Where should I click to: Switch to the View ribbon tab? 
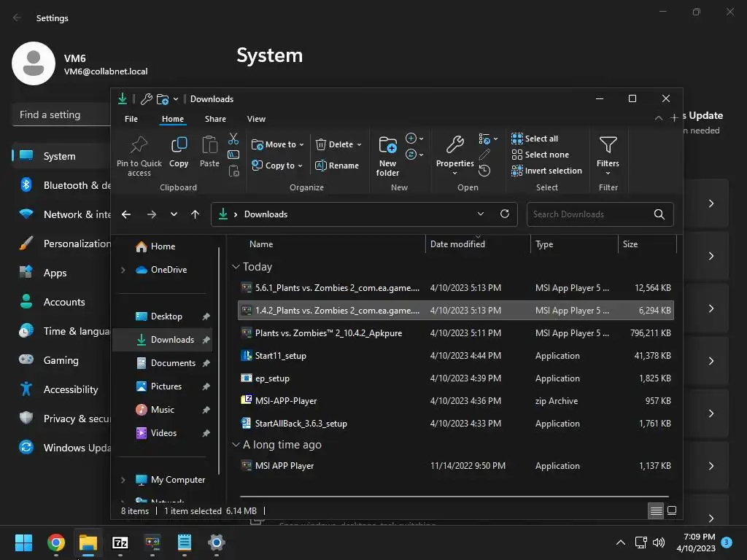256,119
